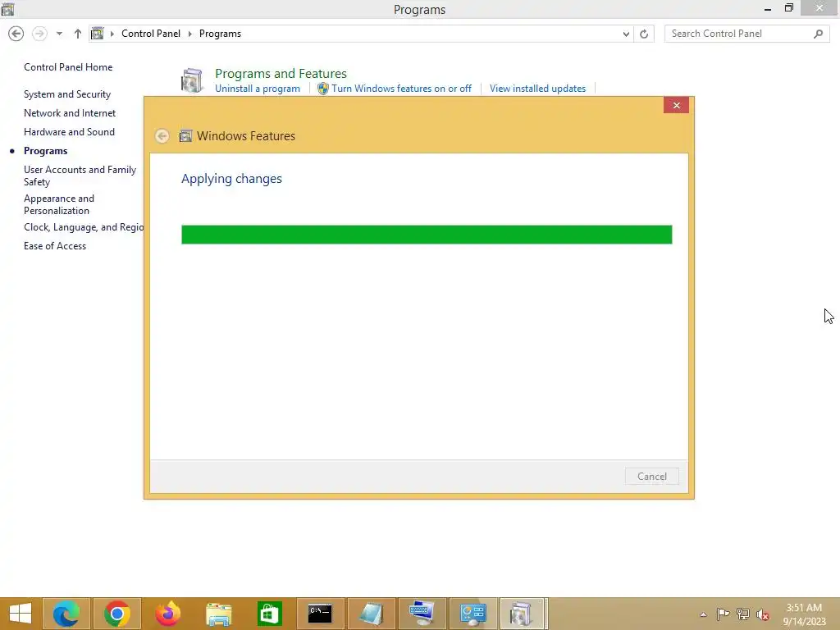Switch to Programs window in taskbar

tap(521, 614)
